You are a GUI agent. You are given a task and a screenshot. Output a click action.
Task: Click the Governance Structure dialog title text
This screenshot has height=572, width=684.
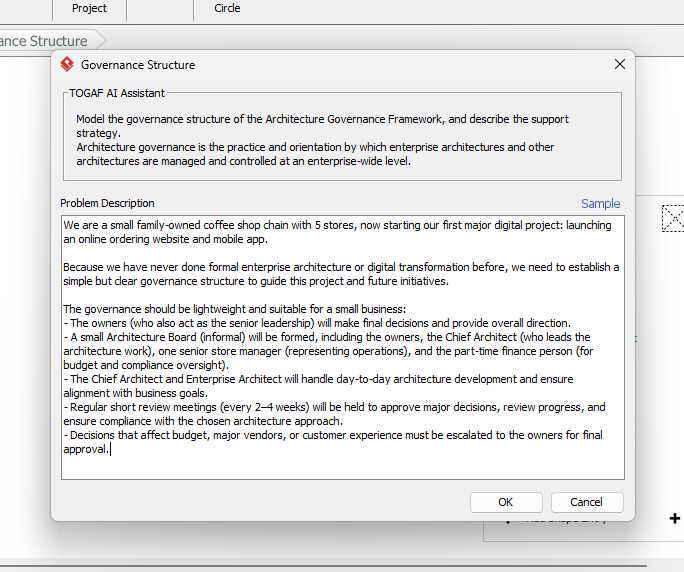(x=138, y=65)
